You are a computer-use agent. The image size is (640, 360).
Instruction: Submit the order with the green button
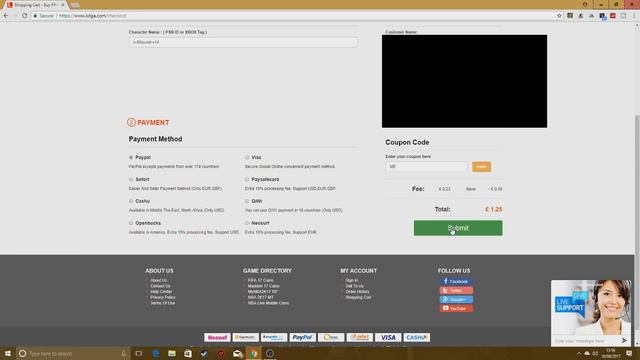point(458,228)
